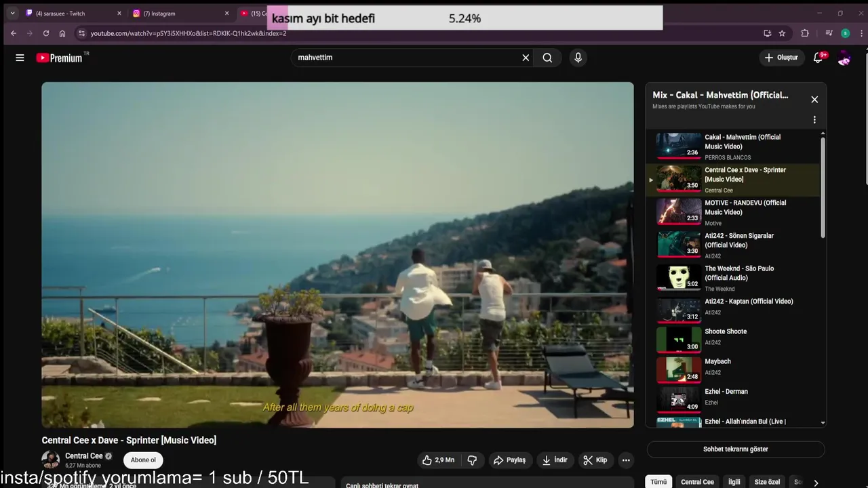Screen dimensions: 868x488
Task: Expand the tab search dropdown arrow
Action: pyautogui.click(x=12, y=13)
